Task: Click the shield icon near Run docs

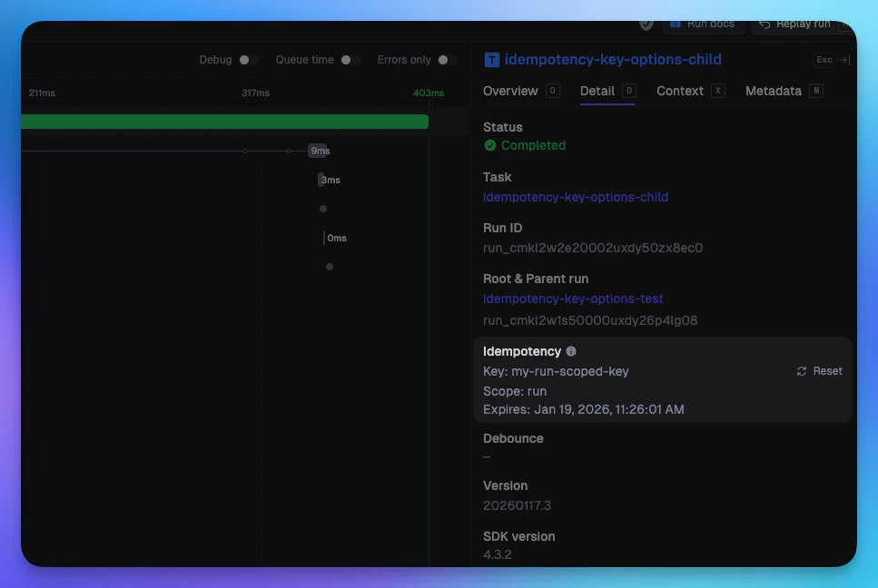Action: point(645,24)
